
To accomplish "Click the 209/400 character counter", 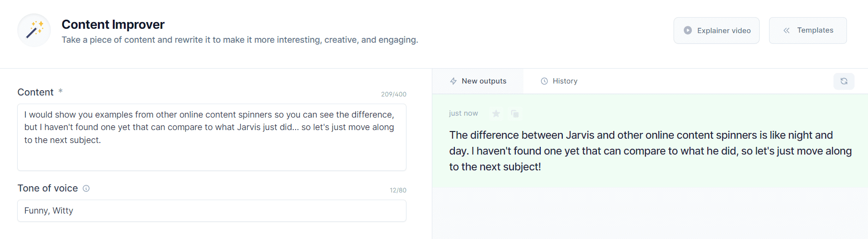I will tap(393, 94).
